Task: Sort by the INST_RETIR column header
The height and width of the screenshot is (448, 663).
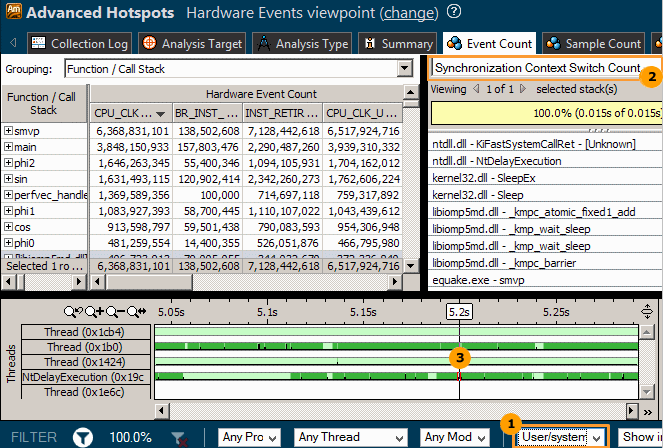Action: (282, 112)
